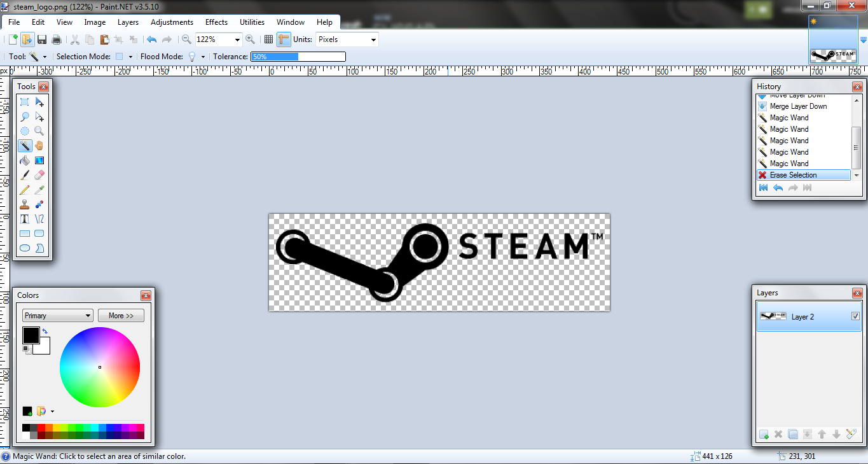Screen dimensions: 868x464
Task: Rewind history to the first step
Action: pyautogui.click(x=763, y=188)
